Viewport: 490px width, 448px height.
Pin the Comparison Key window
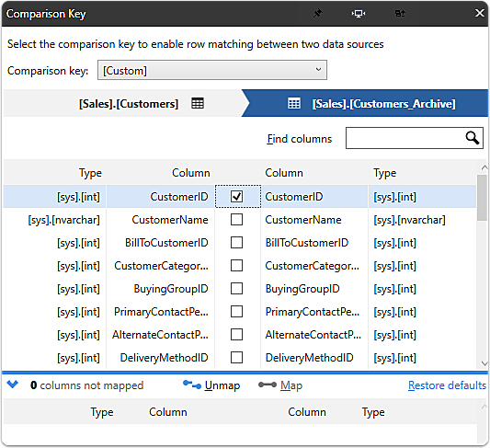(317, 14)
